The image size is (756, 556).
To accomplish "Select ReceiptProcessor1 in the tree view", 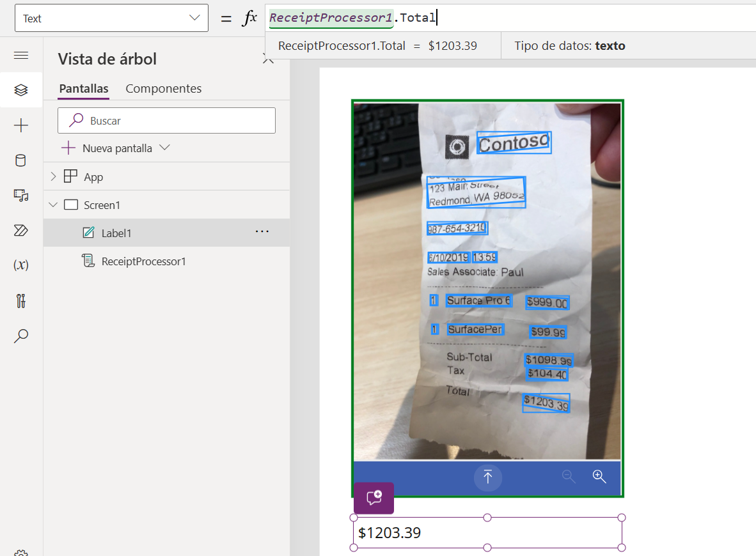I will pos(143,261).
